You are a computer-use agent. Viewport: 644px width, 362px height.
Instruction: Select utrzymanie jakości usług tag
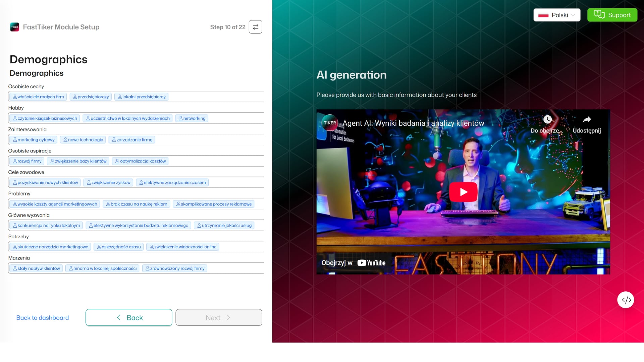pyautogui.click(x=224, y=226)
